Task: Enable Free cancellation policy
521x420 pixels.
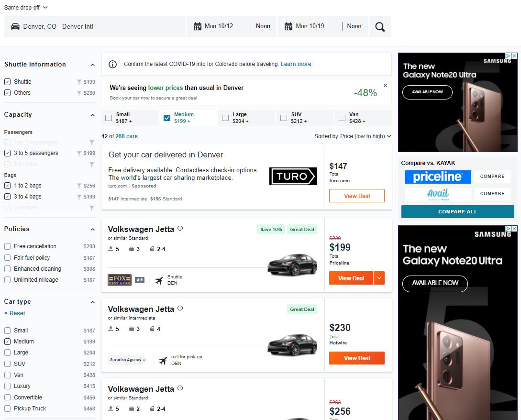Action: (7, 246)
